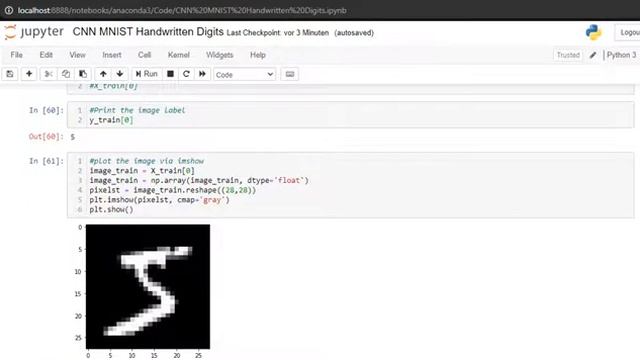640x360 pixels.
Task: Open the Help menu
Action: point(258,55)
